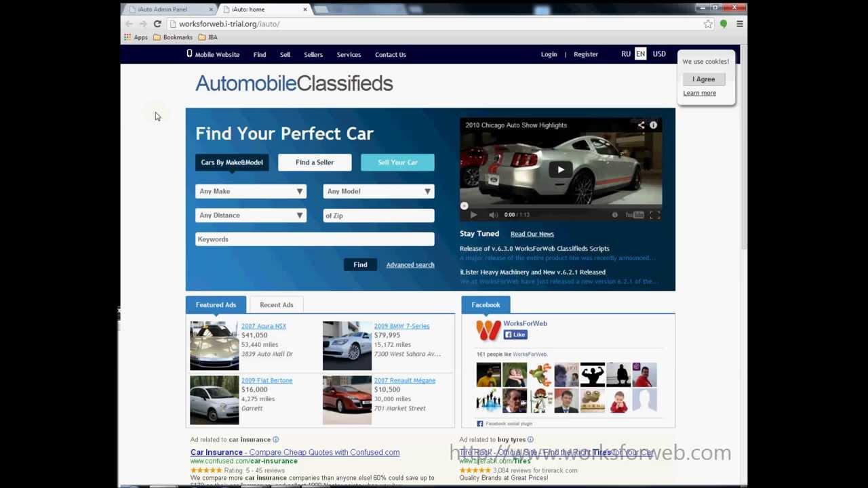Close the iAuto Admin Panel tab
The image size is (868, 488).
(x=211, y=9)
